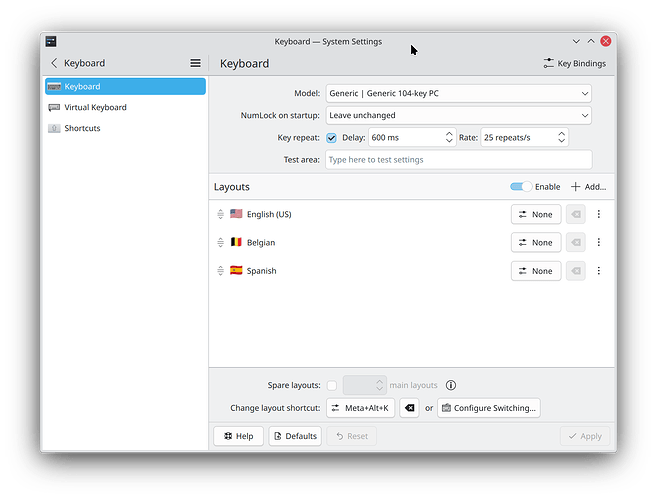Expand the NumLock on startup dropdown
Viewport: 657px width, 500px height.
(458, 115)
